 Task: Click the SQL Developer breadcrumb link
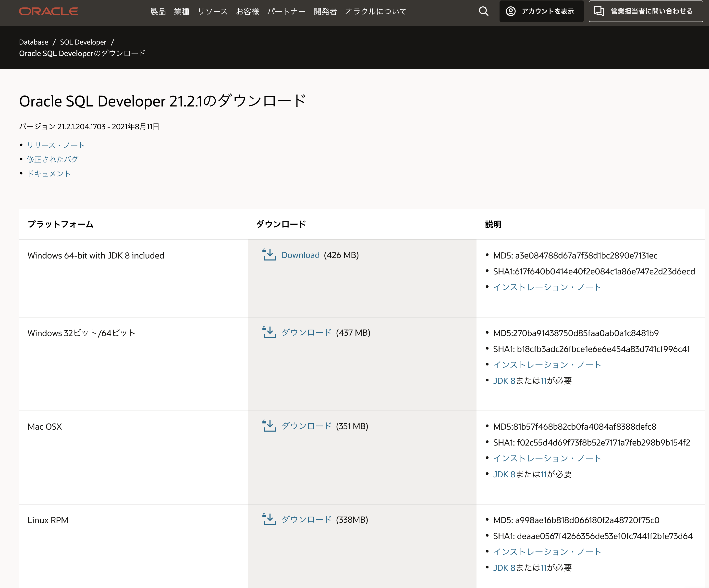coord(83,42)
